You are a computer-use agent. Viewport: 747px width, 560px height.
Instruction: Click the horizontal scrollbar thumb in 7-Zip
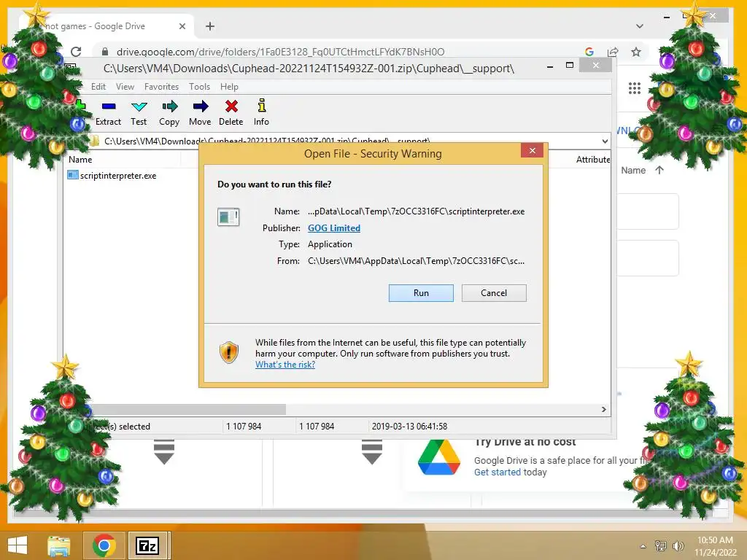click(x=187, y=410)
